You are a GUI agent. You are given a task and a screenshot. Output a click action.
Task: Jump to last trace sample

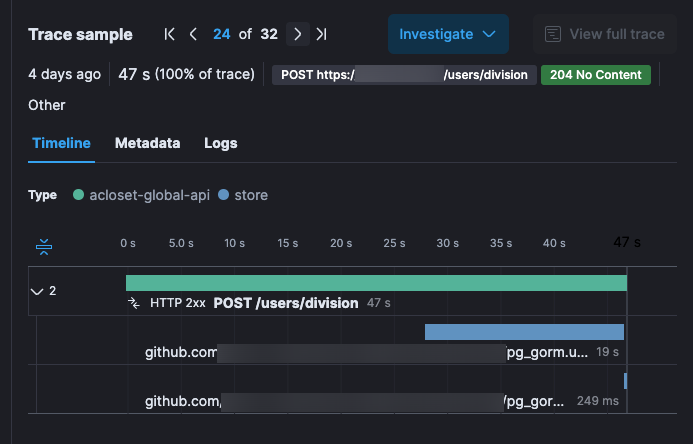click(321, 34)
